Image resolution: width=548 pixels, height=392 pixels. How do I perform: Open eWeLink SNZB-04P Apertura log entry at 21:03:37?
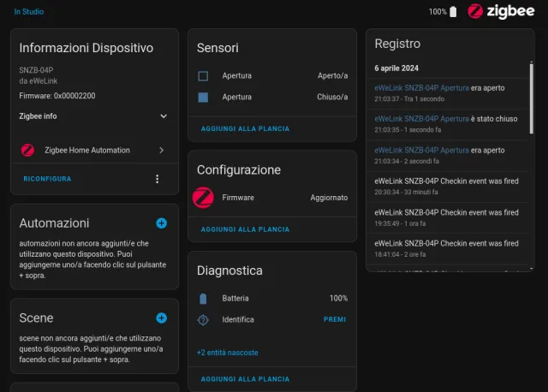[x=421, y=87]
